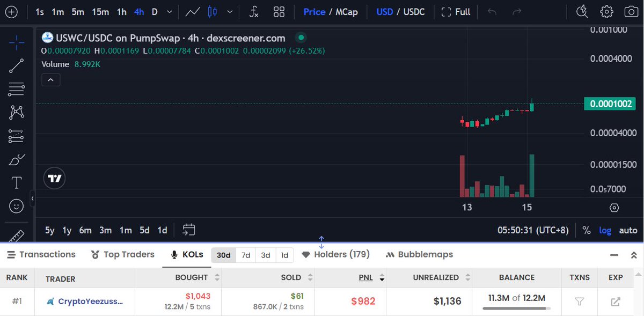The image size is (644, 316).
Task: Open the chart type dropdown arrow
Action: [230, 12]
